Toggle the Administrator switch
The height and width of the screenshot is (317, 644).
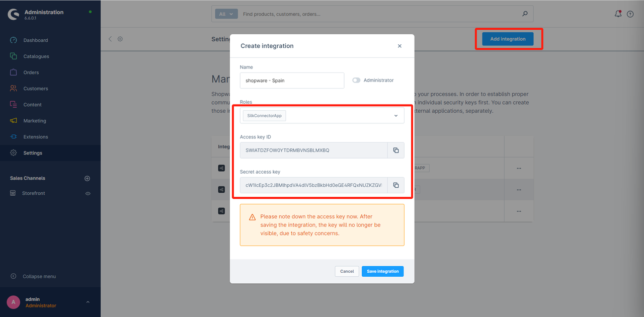point(356,81)
